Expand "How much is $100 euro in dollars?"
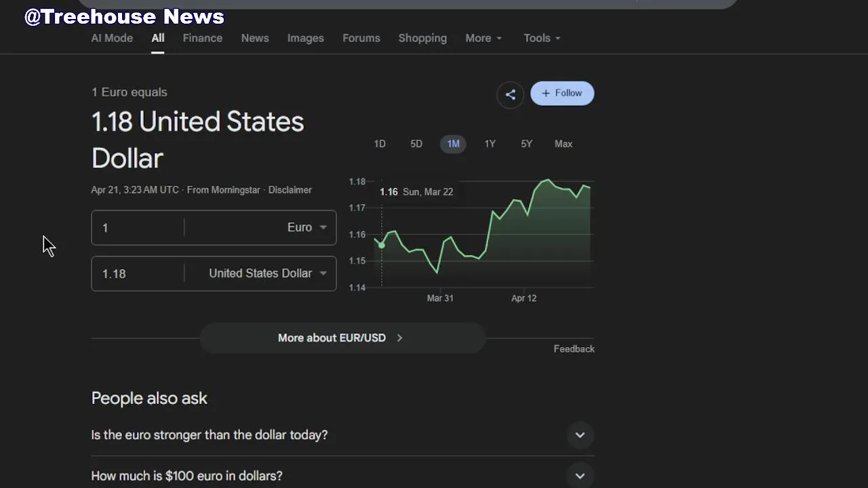Viewport: 868px width, 488px height. coord(342,476)
